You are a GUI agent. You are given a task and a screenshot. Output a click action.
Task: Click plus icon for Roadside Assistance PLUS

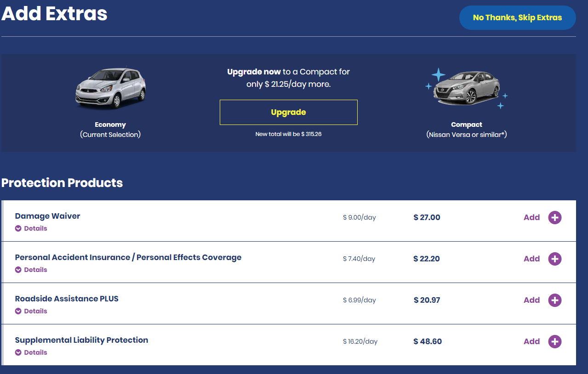pyautogui.click(x=555, y=300)
